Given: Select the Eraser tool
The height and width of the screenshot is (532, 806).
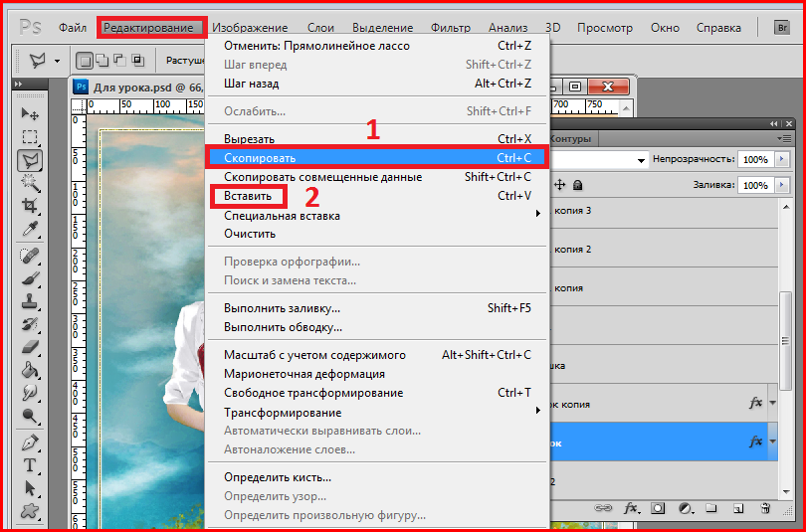Looking at the screenshot, I should coord(30,347).
